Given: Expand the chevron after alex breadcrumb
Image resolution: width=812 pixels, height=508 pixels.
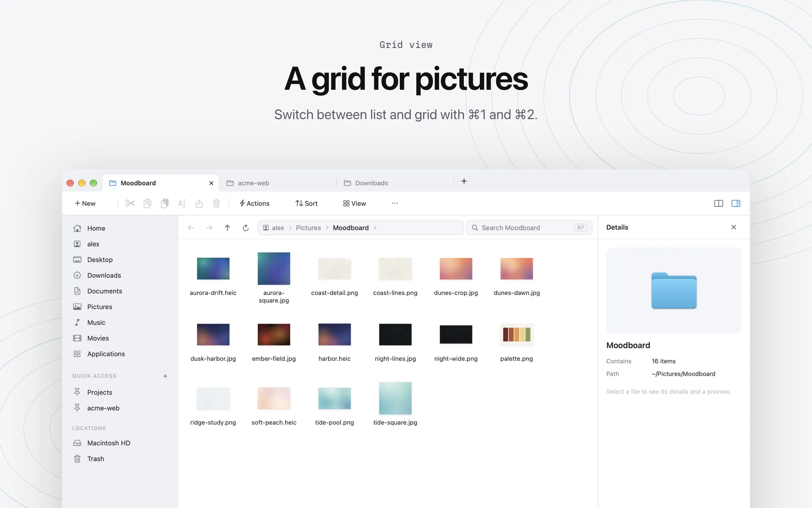Looking at the screenshot, I should pyautogui.click(x=290, y=228).
